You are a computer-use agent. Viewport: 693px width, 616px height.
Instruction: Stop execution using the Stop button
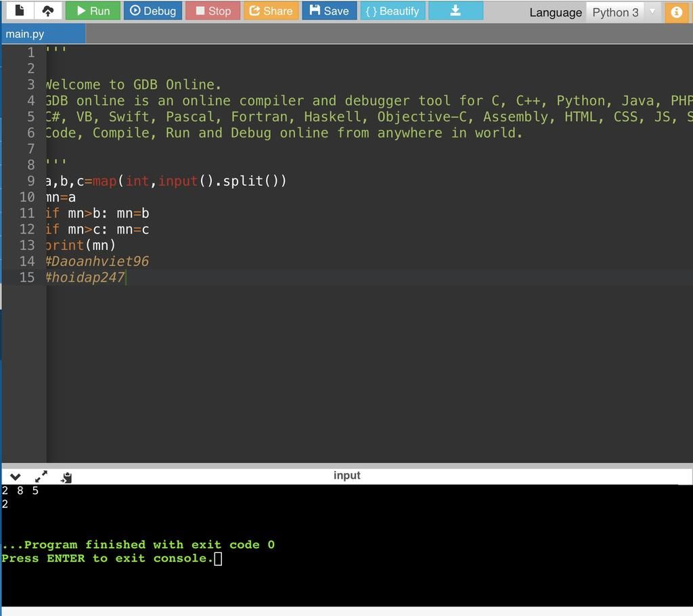(x=213, y=11)
